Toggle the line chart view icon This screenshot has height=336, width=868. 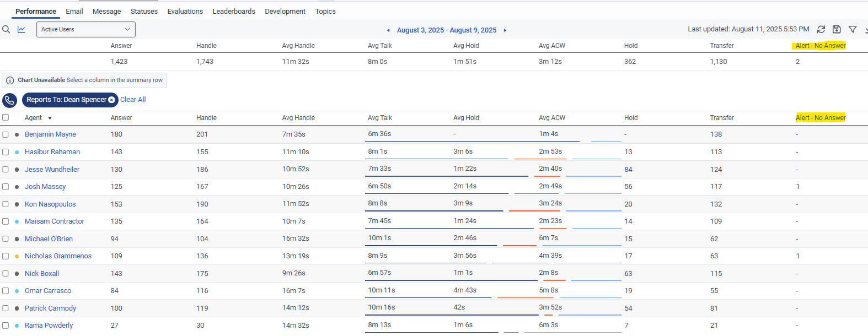(22, 29)
